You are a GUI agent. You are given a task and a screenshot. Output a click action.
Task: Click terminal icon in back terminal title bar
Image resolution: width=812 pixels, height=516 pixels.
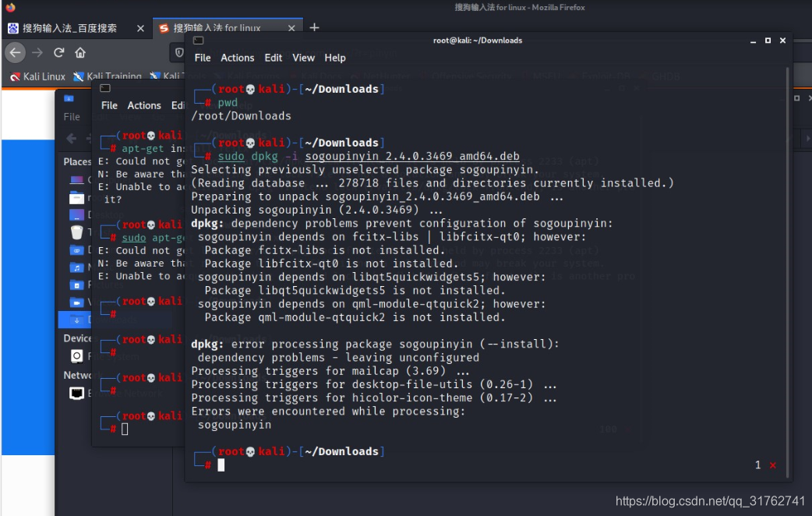click(105, 88)
